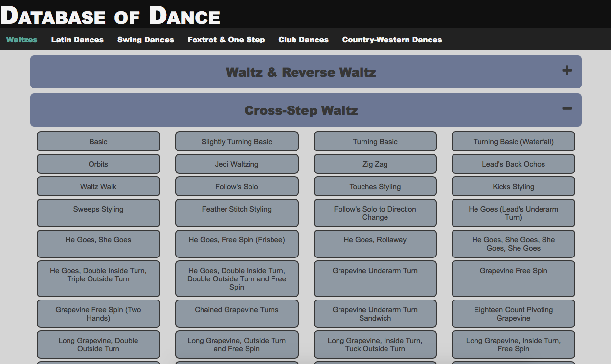Select Turning Basic (Waterfall) button
611x364 pixels.
pyautogui.click(x=513, y=142)
